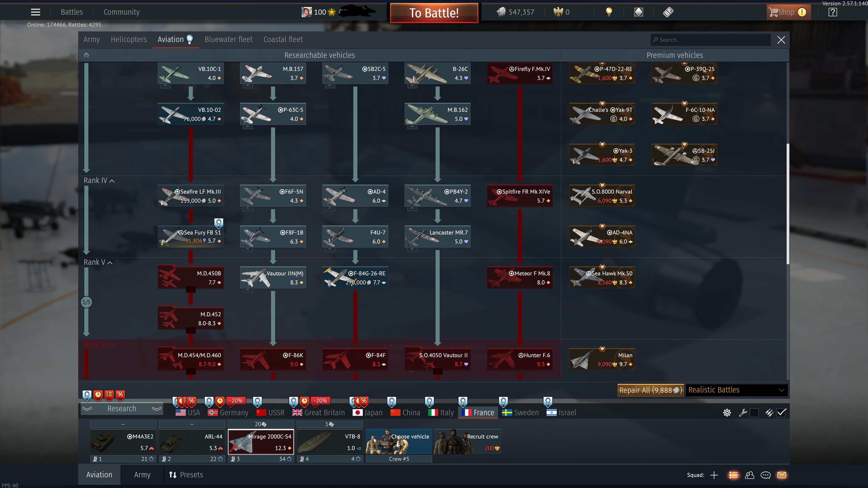Open the friends contacts icon
This screenshot has width=868, height=488.
pyautogui.click(x=749, y=475)
